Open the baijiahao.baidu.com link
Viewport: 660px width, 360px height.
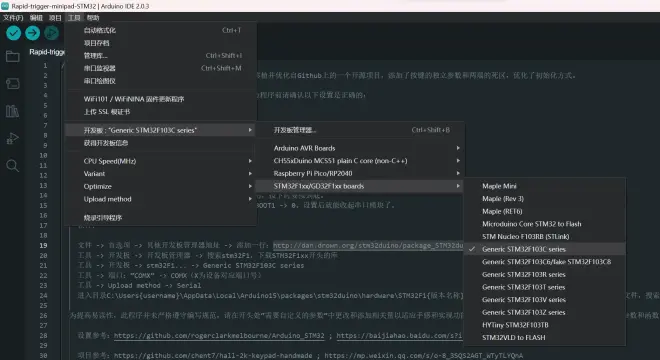[x=399, y=336]
